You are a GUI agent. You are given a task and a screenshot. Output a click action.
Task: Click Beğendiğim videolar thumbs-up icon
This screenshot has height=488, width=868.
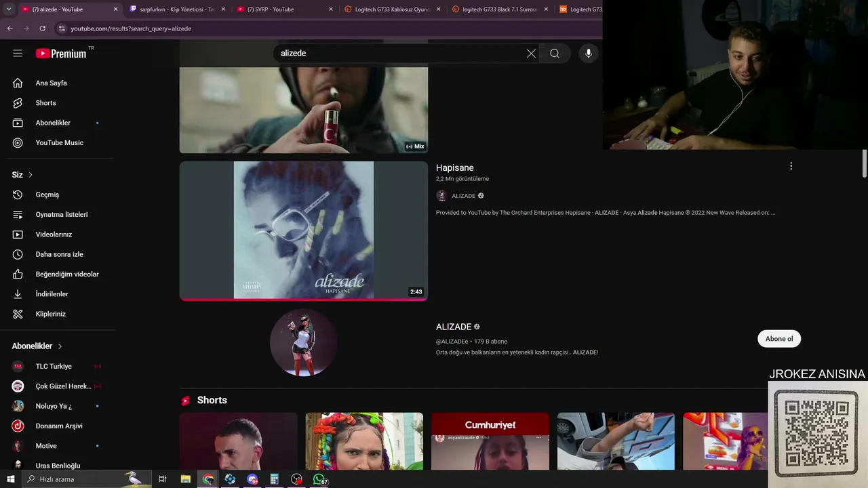(18, 274)
